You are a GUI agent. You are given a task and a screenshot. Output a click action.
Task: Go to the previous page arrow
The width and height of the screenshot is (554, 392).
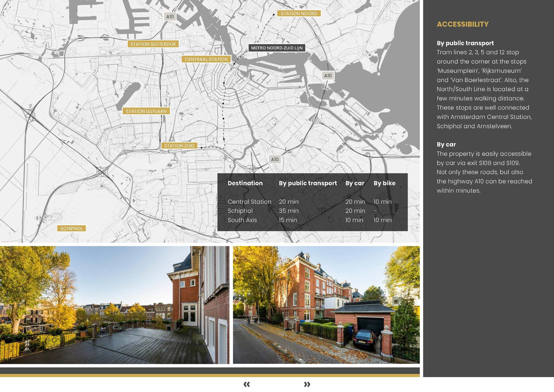[247, 384]
